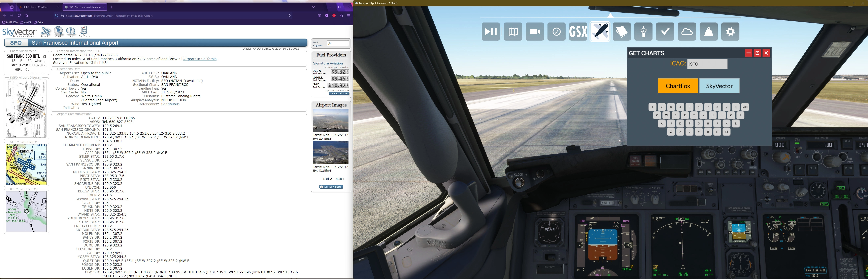Open the papers documents toolbar icon
Viewport: 868px width, 279px height.
click(x=622, y=32)
